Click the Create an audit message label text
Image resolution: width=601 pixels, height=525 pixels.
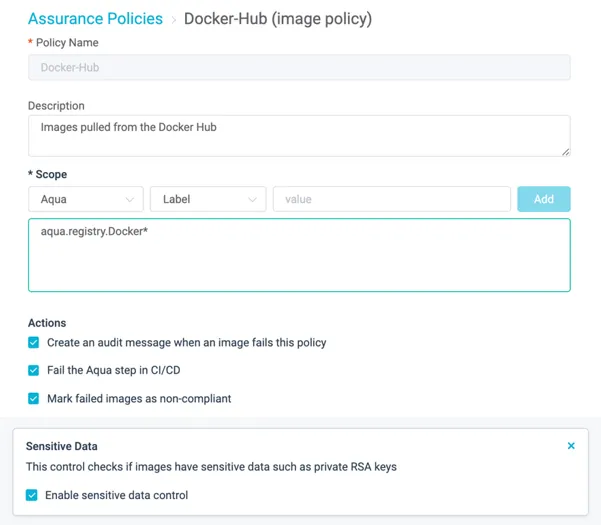click(187, 343)
